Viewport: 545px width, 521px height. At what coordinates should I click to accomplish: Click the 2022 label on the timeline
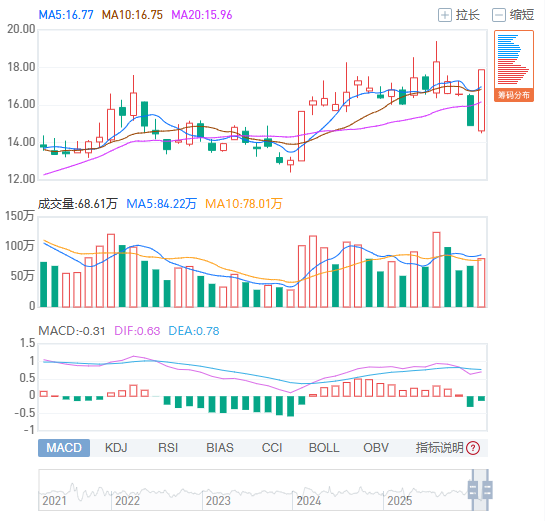coord(127,501)
